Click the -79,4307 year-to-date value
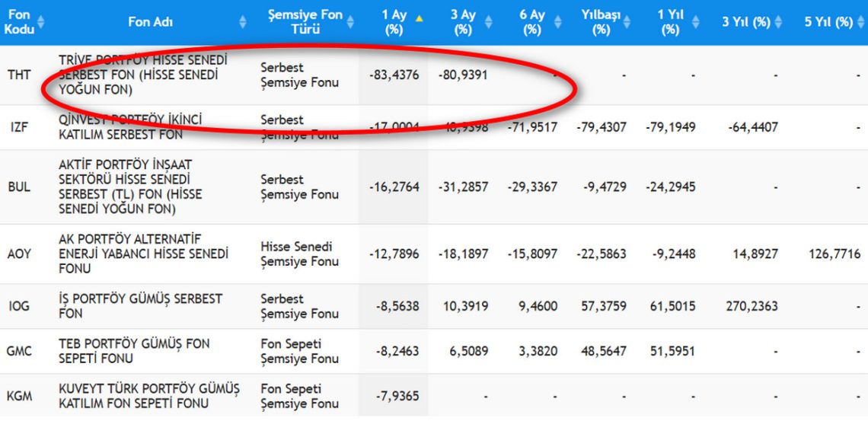 (x=602, y=127)
